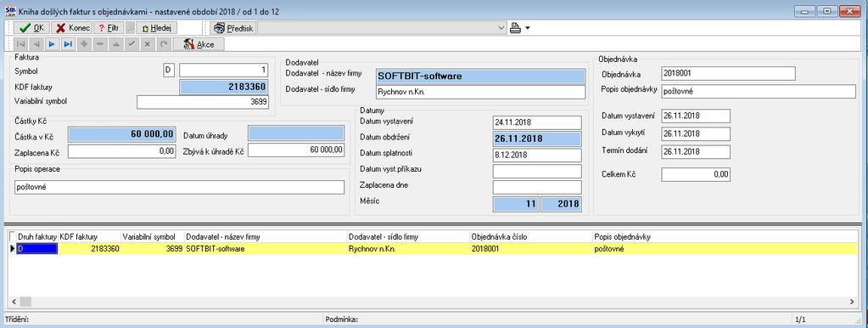Go to last record navigator icon
Image resolution: width=868 pixels, height=328 pixels.
tap(68, 44)
